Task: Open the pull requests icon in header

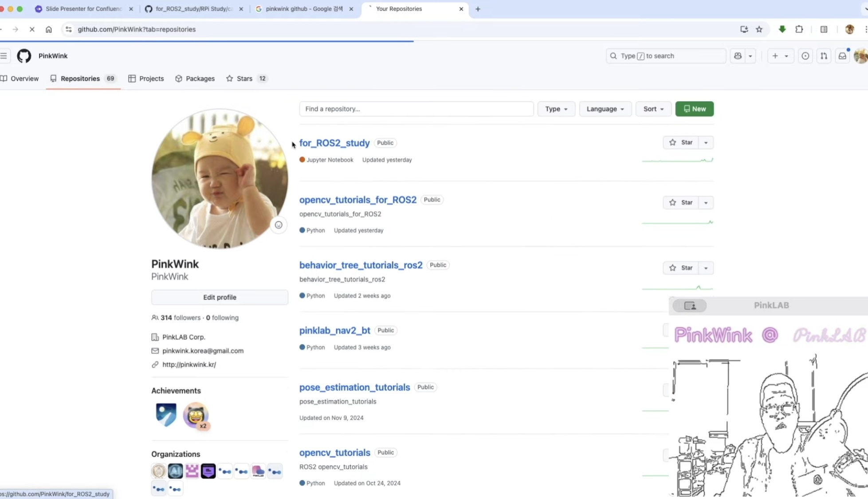Action: (824, 56)
